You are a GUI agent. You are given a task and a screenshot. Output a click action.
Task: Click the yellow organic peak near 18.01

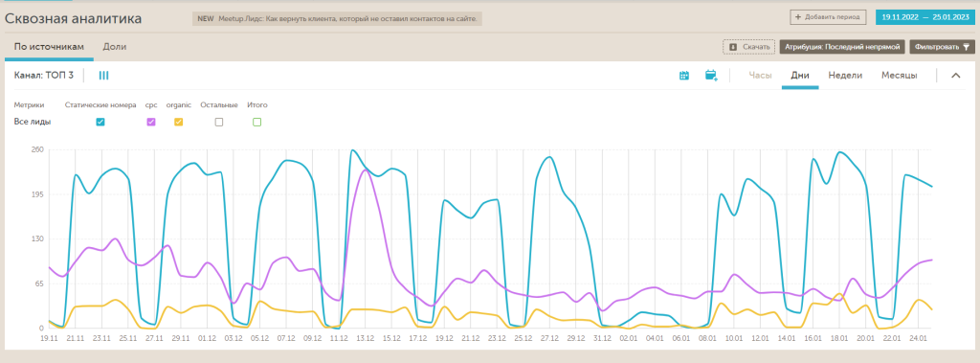(838, 293)
